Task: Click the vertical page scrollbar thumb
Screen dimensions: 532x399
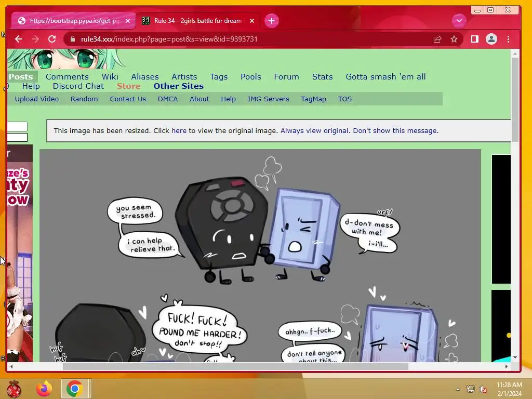Action: click(515, 100)
